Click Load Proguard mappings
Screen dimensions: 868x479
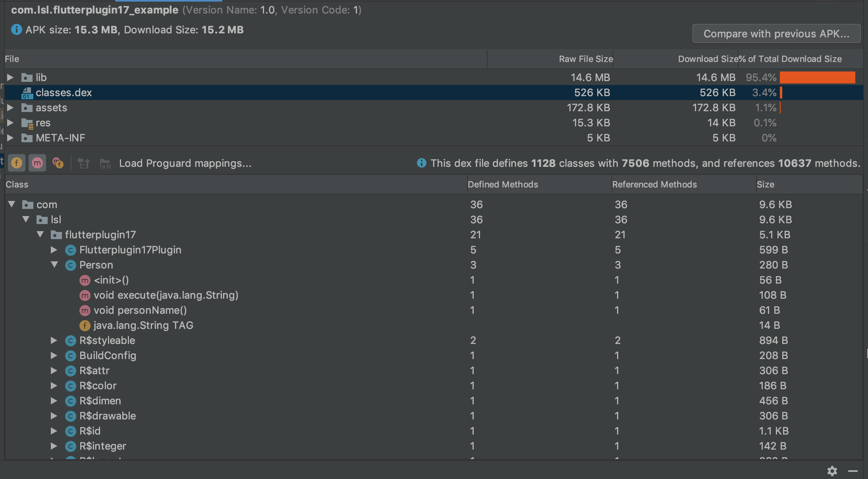point(185,163)
